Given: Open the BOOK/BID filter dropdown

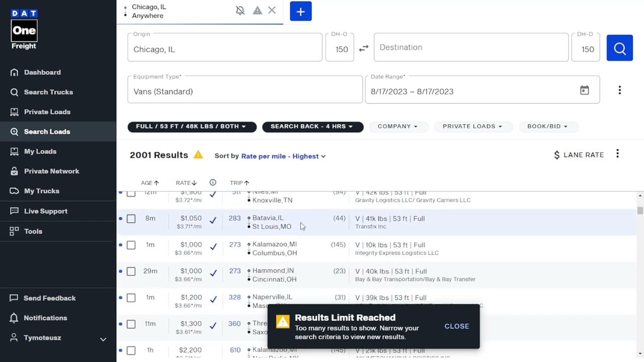Looking at the screenshot, I should coord(548,126).
